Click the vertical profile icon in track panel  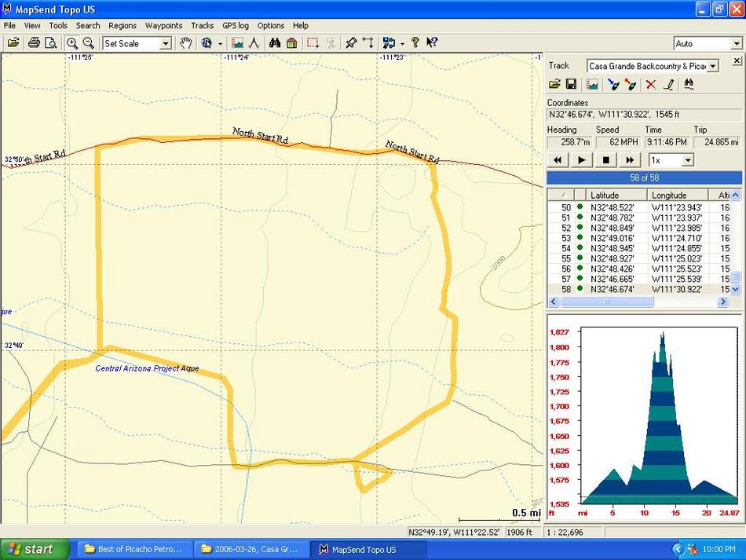click(x=592, y=84)
